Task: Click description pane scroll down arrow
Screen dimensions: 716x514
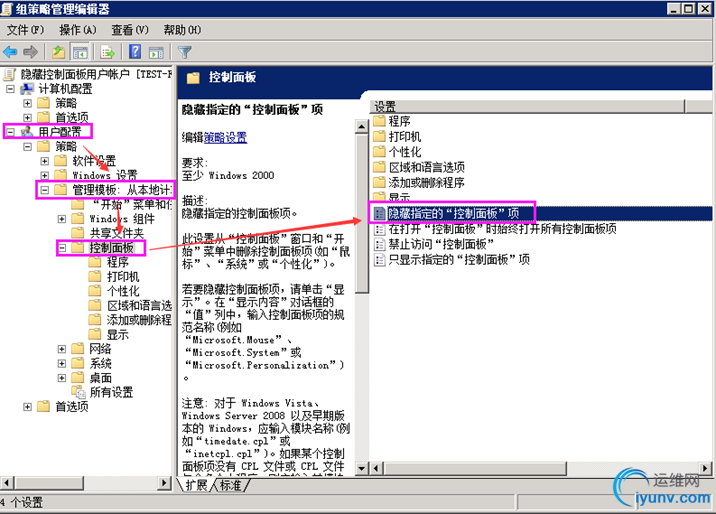Action: tap(362, 468)
